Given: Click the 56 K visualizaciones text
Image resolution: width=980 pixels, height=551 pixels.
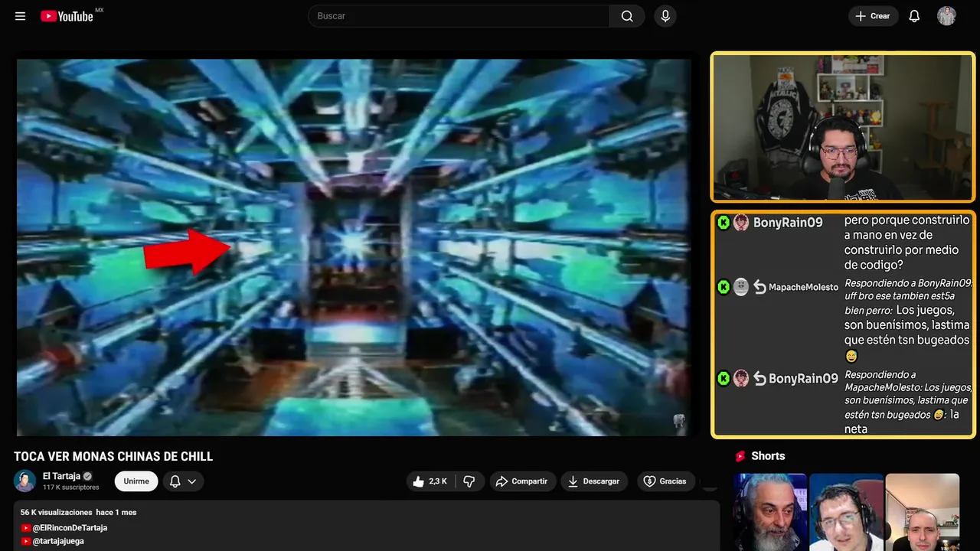Looking at the screenshot, I should click(57, 512).
